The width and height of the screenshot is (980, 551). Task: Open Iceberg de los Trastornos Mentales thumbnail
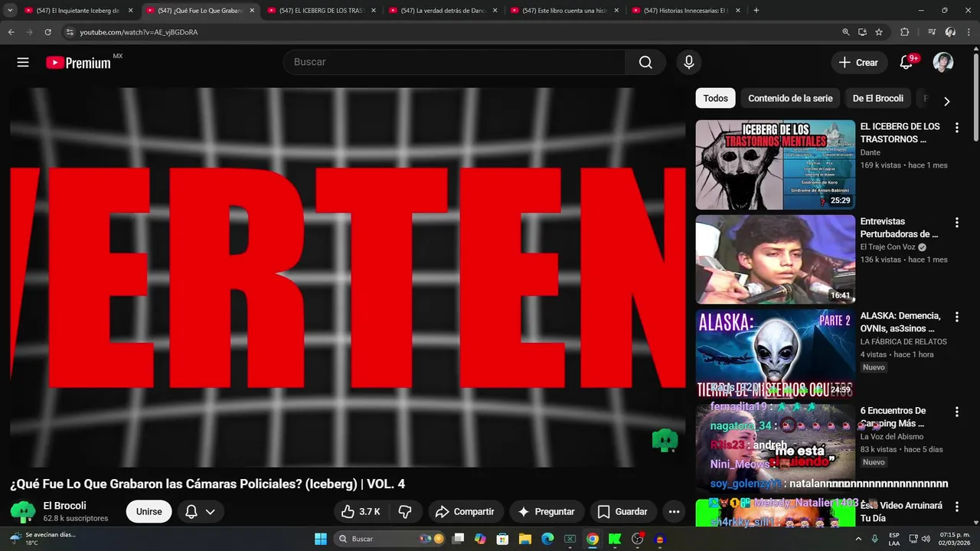click(x=775, y=165)
